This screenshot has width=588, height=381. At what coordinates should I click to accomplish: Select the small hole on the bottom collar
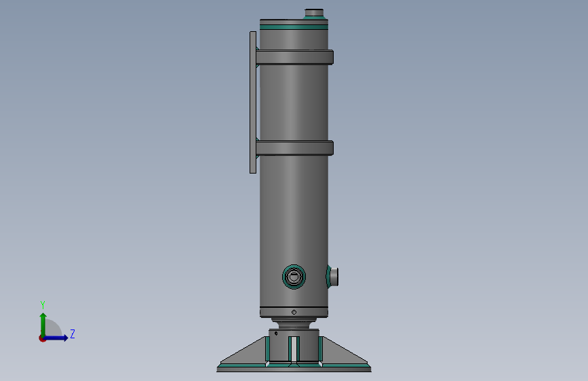tap(294, 312)
